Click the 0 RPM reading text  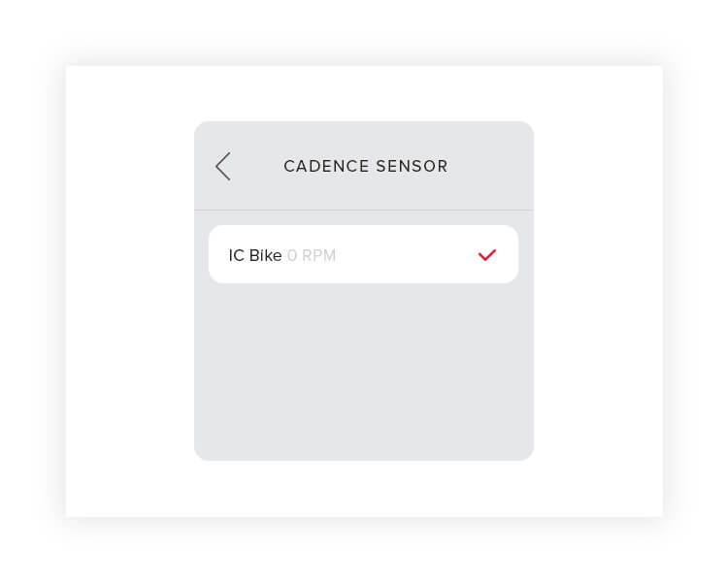pyautogui.click(x=312, y=256)
